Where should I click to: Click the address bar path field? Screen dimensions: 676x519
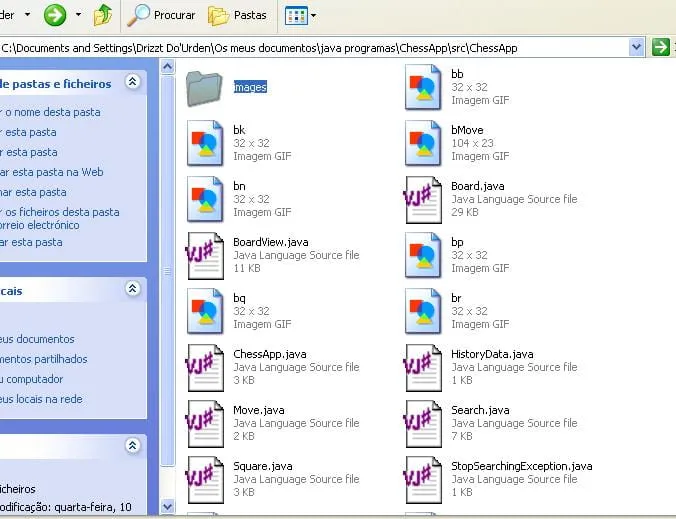coord(313,48)
